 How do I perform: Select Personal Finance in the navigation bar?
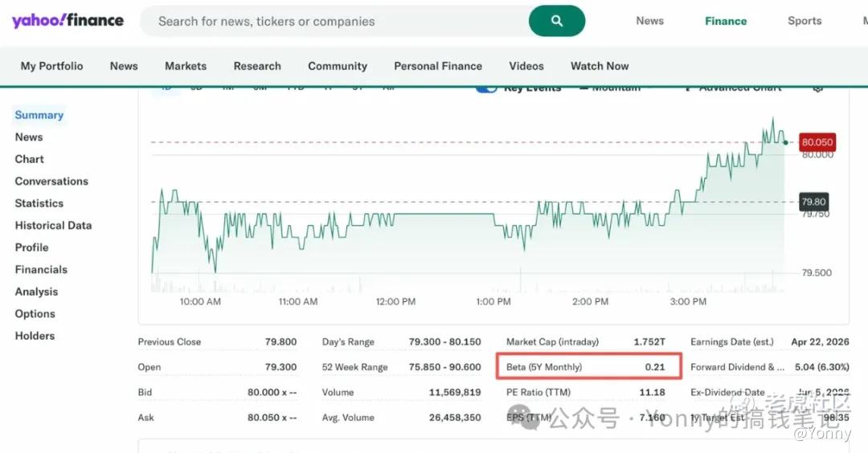click(x=437, y=66)
